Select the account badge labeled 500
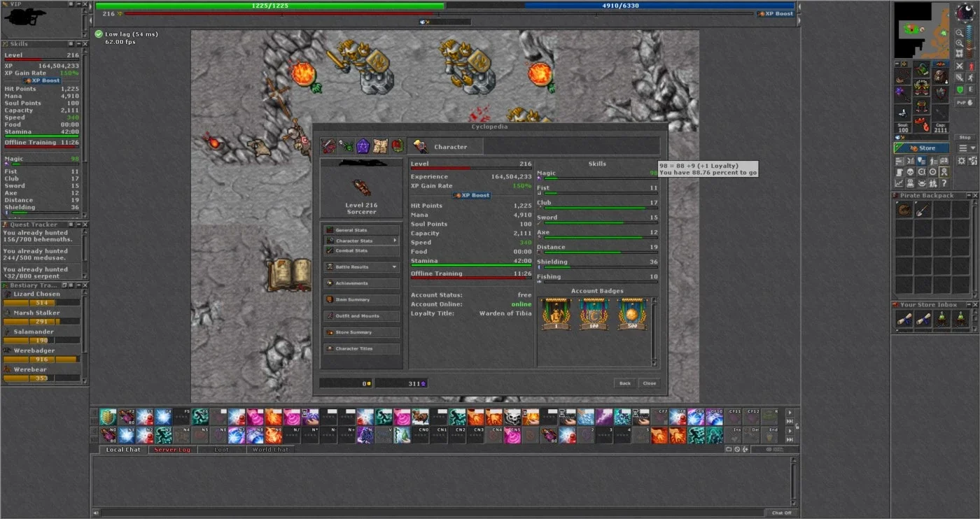The height and width of the screenshot is (519, 980). 633,314
